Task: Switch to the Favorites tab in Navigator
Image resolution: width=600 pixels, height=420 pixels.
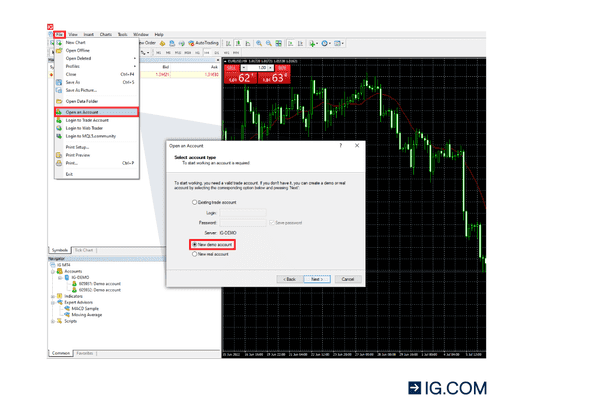Action: coord(85,353)
